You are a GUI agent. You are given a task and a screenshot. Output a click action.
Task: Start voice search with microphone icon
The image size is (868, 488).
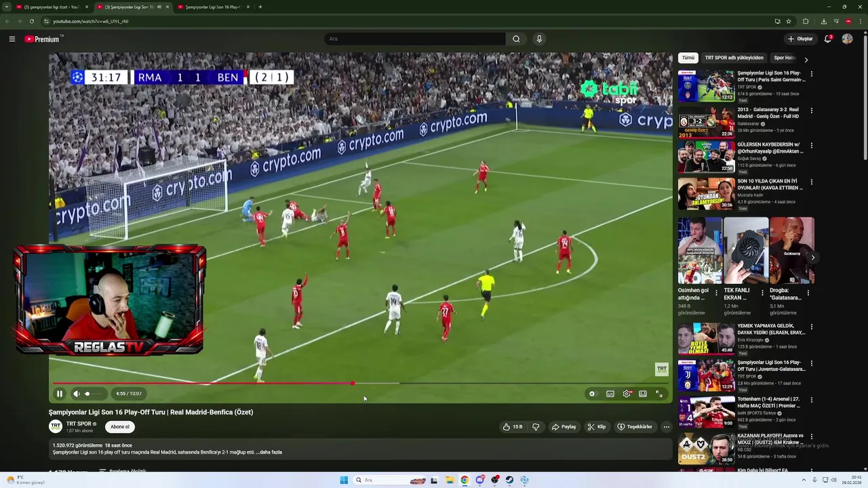click(x=539, y=39)
